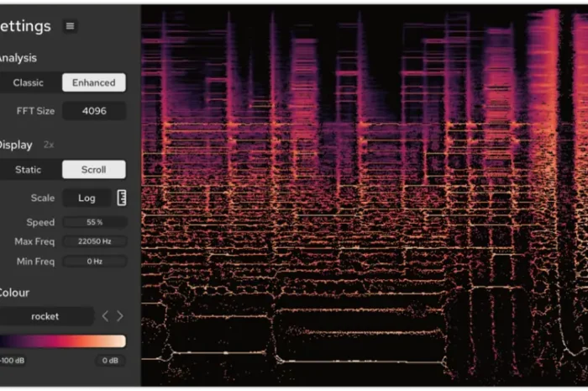Click the Analysis section heading
The image size is (588, 391).
tap(18, 58)
